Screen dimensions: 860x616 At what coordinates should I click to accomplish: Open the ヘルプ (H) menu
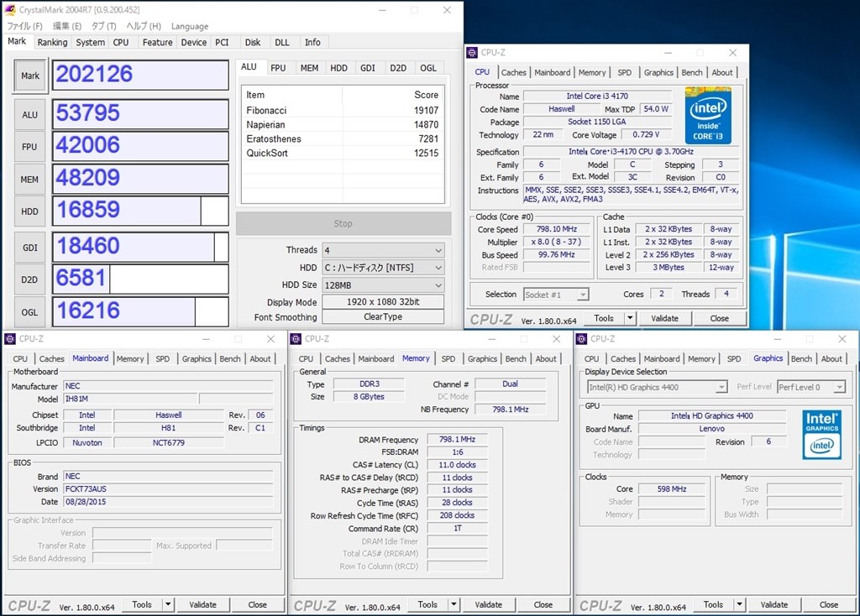[144, 26]
